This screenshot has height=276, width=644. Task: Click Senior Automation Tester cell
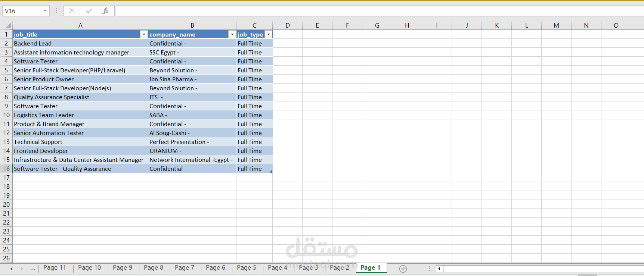[80, 133]
